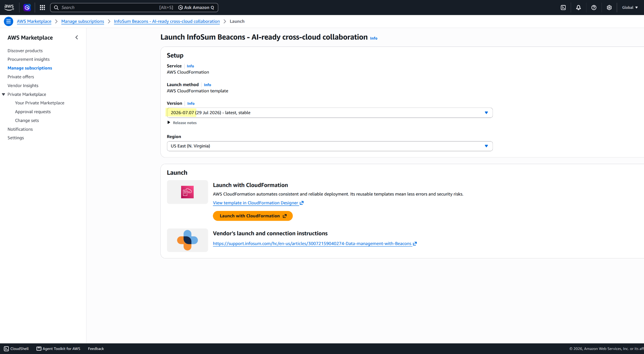Click Feedback in the footer
The width and height of the screenshot is (644, 354).
point(96,349)
